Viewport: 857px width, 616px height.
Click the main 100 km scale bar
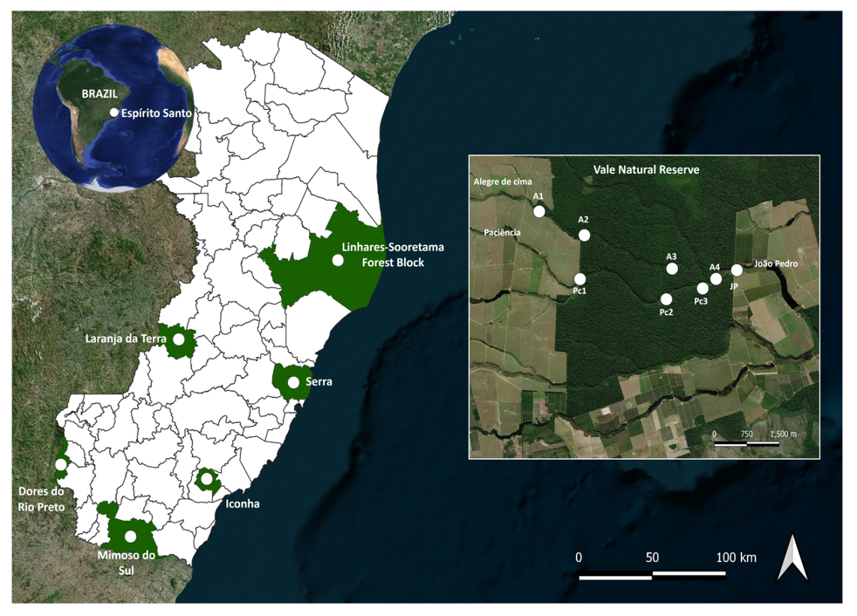pyautogui.click(x=652, y=575)
